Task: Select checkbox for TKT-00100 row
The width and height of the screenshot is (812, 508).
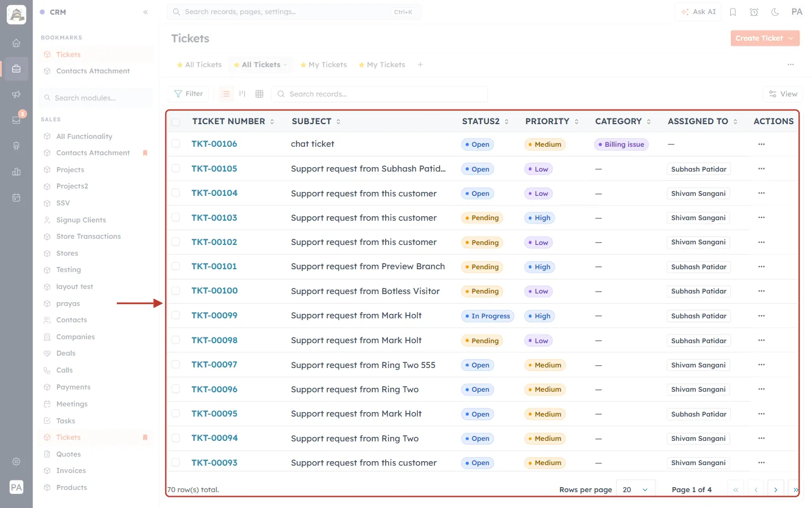Action: [x=175, y=291]
